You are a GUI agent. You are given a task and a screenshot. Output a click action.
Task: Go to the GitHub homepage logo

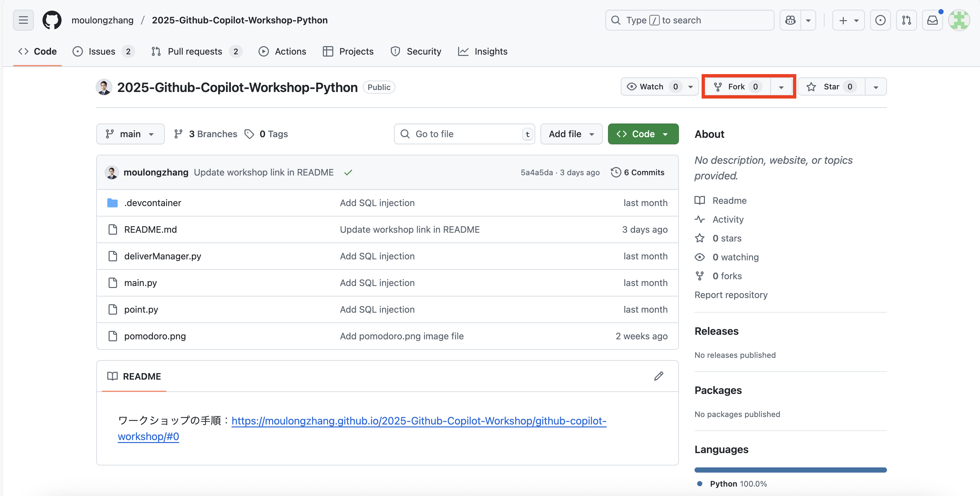click(52, 20)
